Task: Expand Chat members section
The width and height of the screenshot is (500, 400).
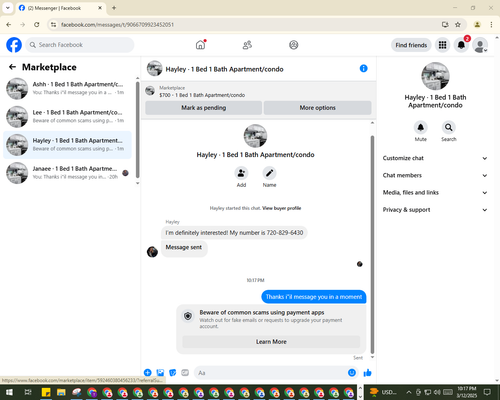Action: click(435, 175)
